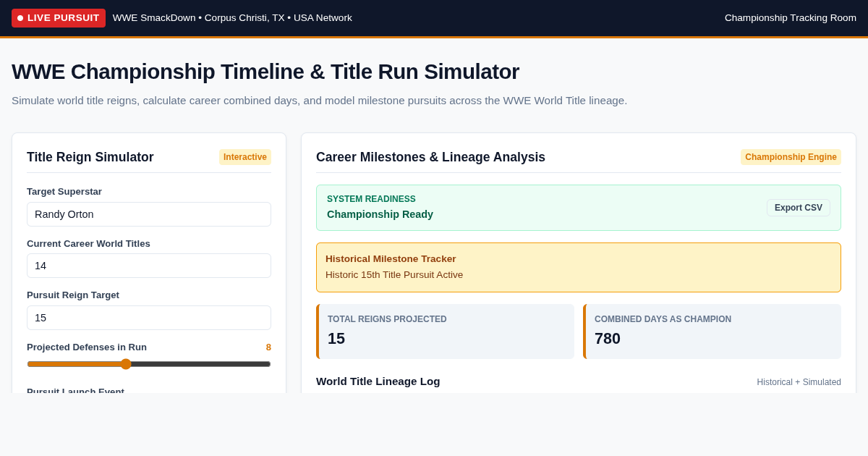Click the Title Reign Simulator heading

click(90, 157)
